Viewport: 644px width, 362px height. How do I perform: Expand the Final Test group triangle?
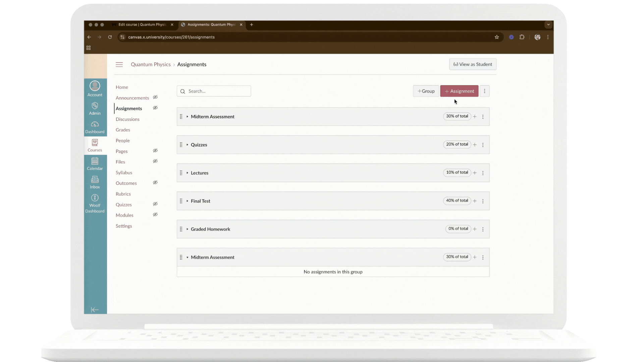pyautogui.click(x=187, y=201)
